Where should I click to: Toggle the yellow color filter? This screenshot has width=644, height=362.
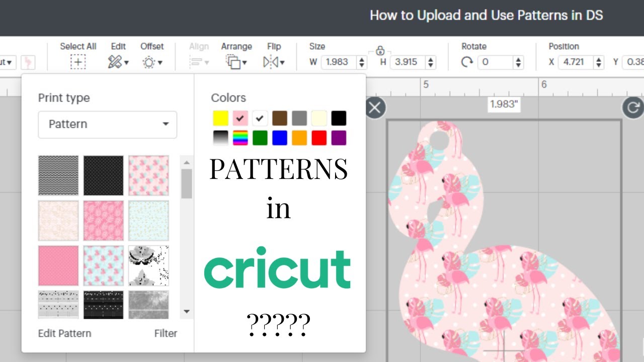[221, 118]
